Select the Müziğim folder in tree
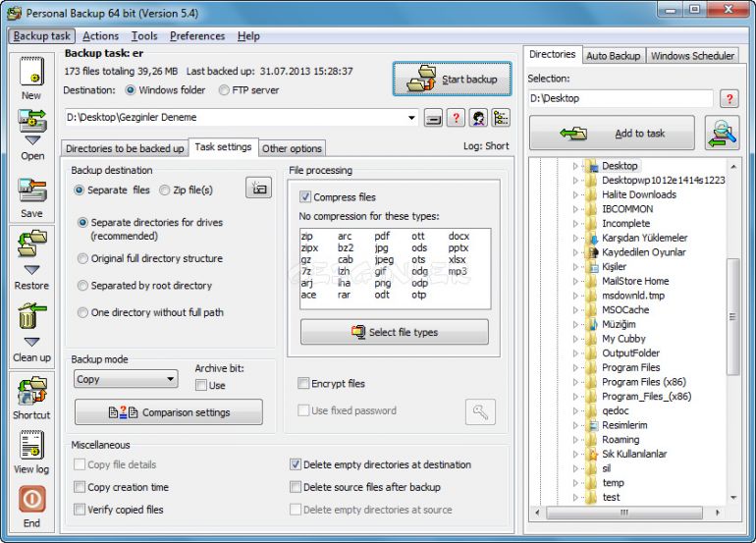The width and height of the screenshot is (756, 543). [619, 325]
